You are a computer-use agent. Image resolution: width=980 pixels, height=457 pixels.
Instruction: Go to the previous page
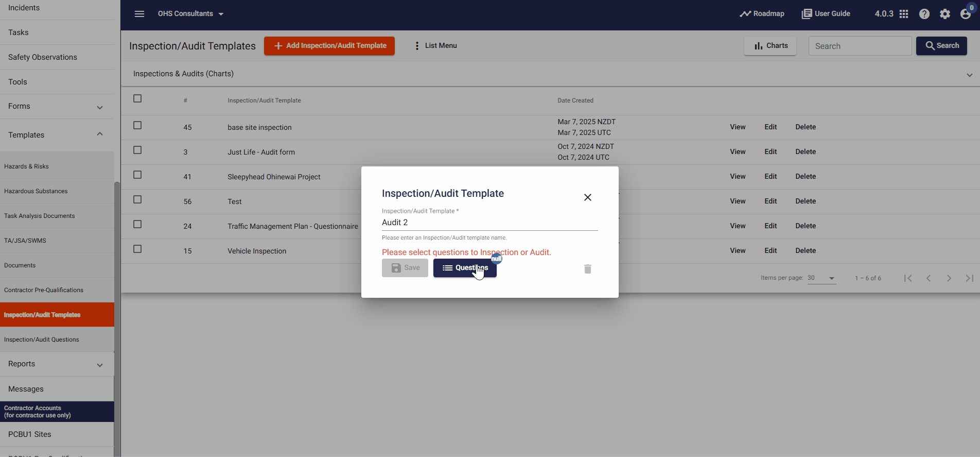pos(929,278)
